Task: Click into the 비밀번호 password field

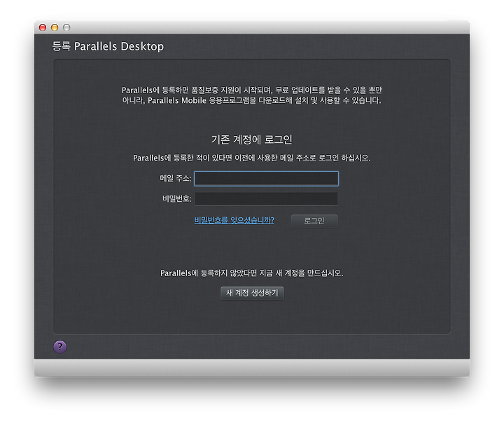Action: point(266,199)
